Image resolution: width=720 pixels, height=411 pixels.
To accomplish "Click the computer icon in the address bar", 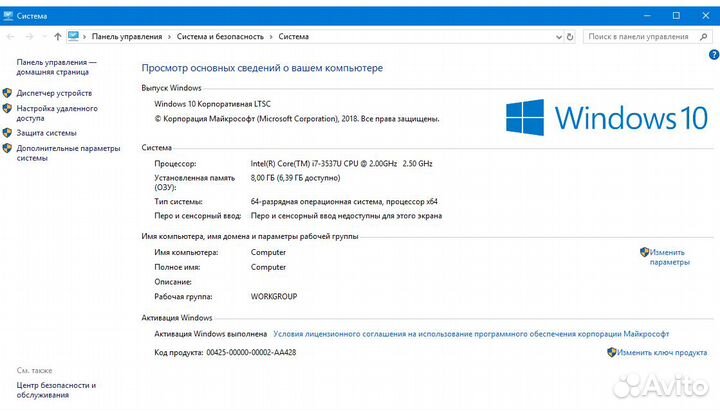I will [73, 36].
